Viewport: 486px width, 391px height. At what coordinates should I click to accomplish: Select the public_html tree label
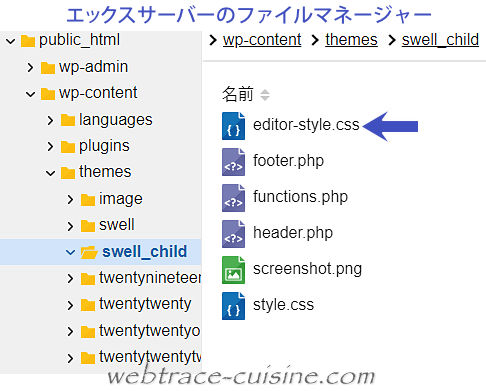[79, 40]
